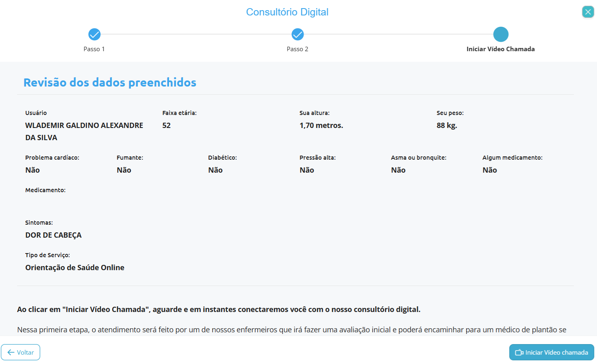Click the weight value 88 kg
Screen dimensions: 597x364
(x=447, y=126)
